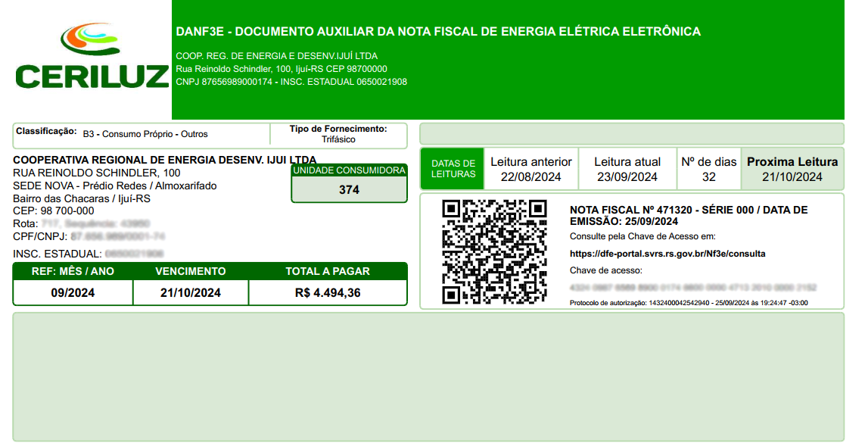
Task: Select the CNPJ 87656989000174 line
Action: [x=292, y=82]
